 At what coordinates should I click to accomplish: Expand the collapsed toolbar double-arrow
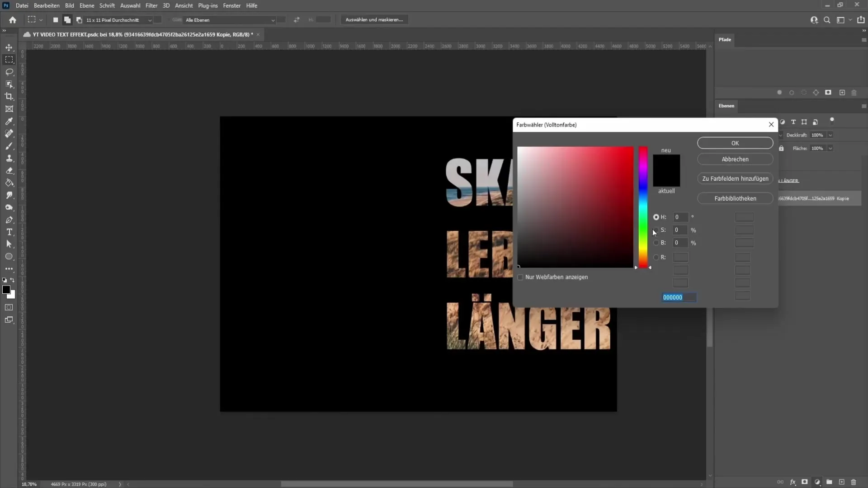tap(4, 31)
